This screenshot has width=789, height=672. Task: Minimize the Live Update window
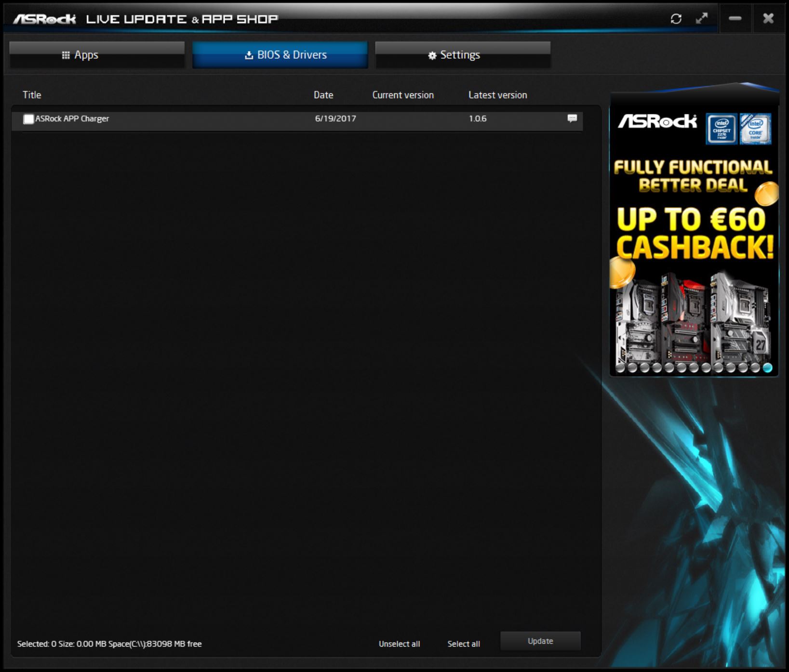[735, 18]
